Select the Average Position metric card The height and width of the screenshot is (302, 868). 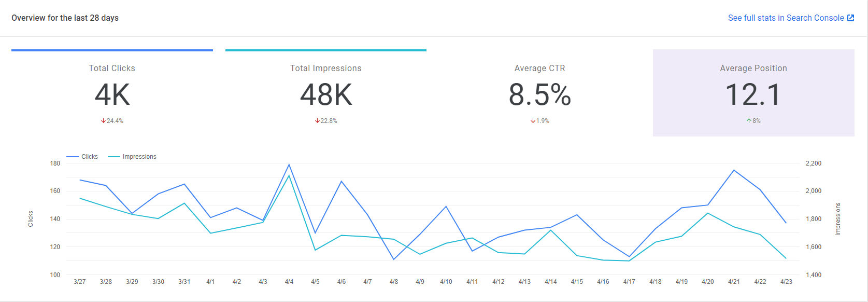click(x=753, y=93)
